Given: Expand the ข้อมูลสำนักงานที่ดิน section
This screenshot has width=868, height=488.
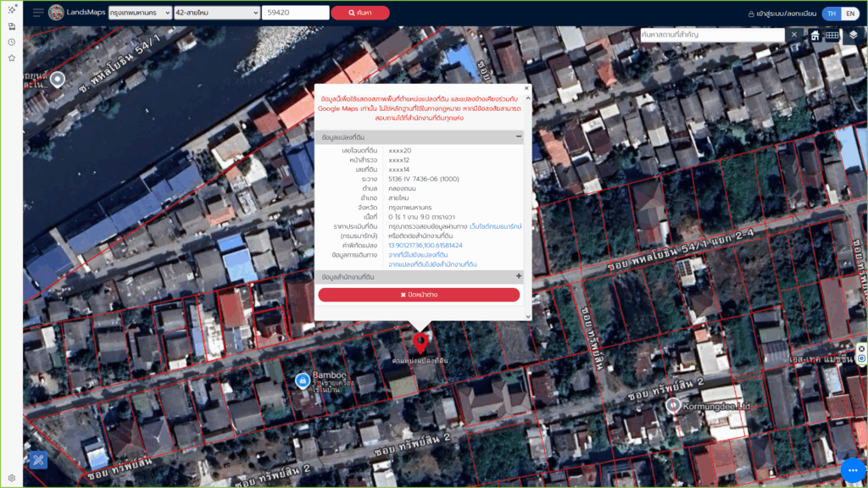Looking at the screenshot, I should (x=518, y=276).
